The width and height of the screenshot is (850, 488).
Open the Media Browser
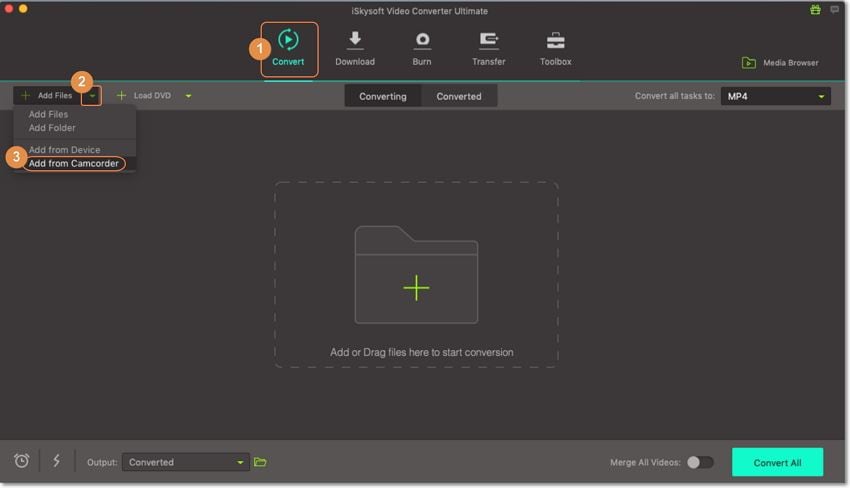coord(780,63)
